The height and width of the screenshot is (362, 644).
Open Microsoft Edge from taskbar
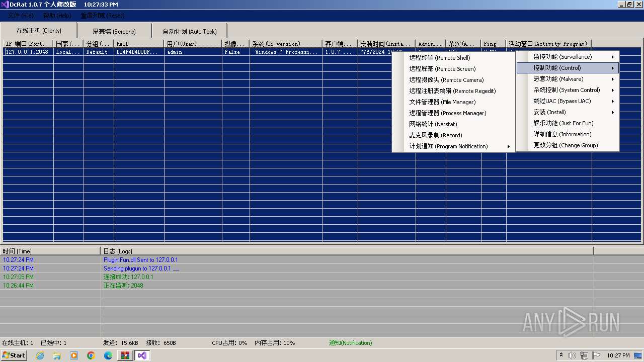point(108,355)
